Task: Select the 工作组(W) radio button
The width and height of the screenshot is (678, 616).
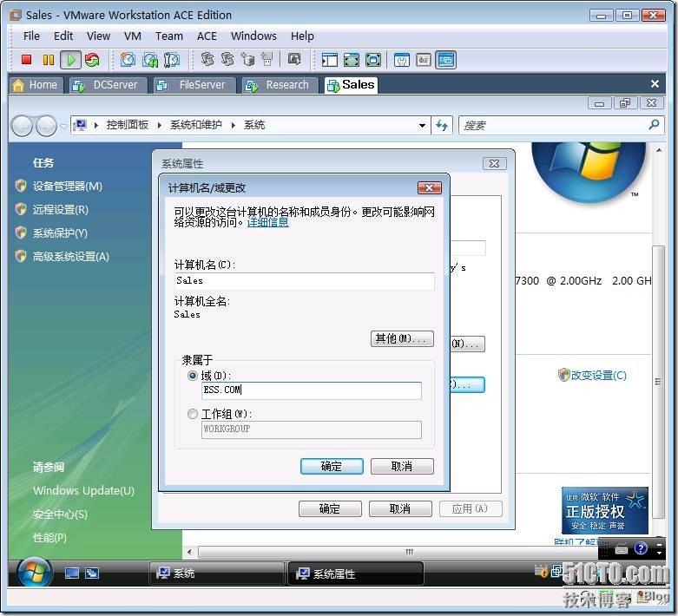Action: coord(193,414)
